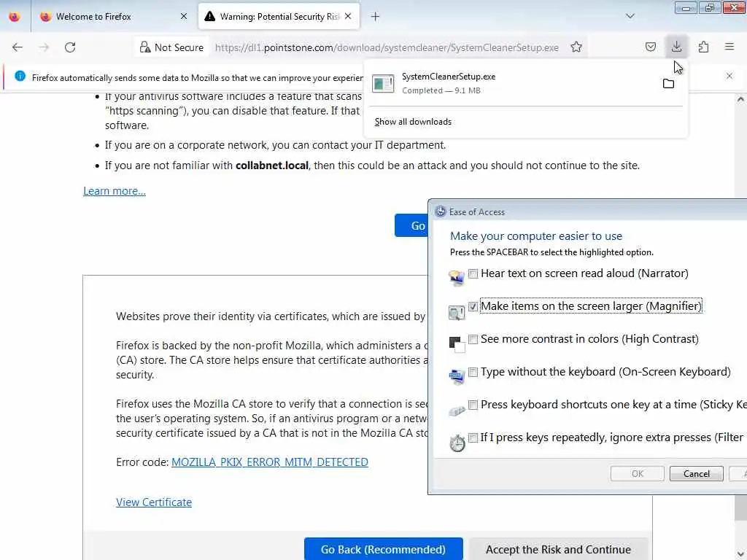The image size is (747, 560).
Task: Toggle the Downloads toolbar button
Action: 676,47
